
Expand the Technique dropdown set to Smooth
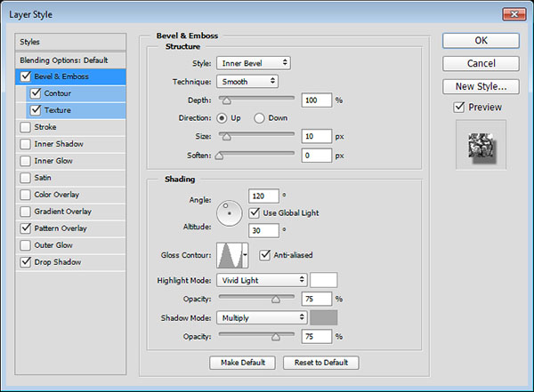[247, 81]
